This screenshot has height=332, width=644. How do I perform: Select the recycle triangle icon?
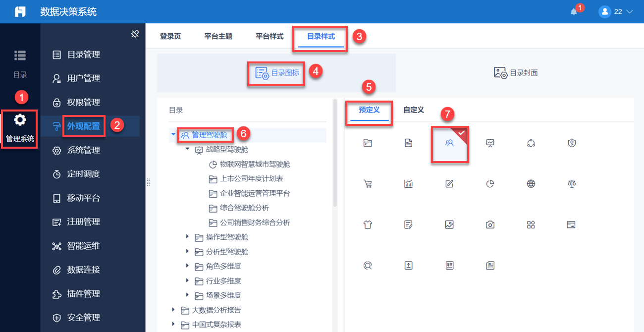coord(531,143)
